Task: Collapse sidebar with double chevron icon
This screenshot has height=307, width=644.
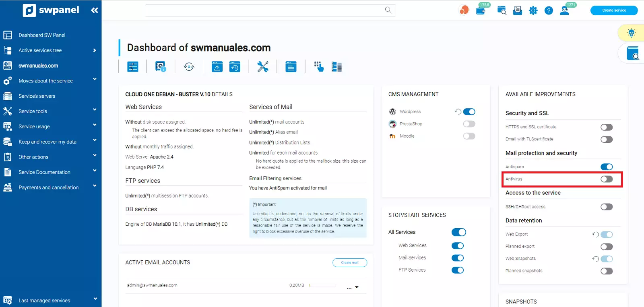Action: pyautogui.click(x=95, y=10)
